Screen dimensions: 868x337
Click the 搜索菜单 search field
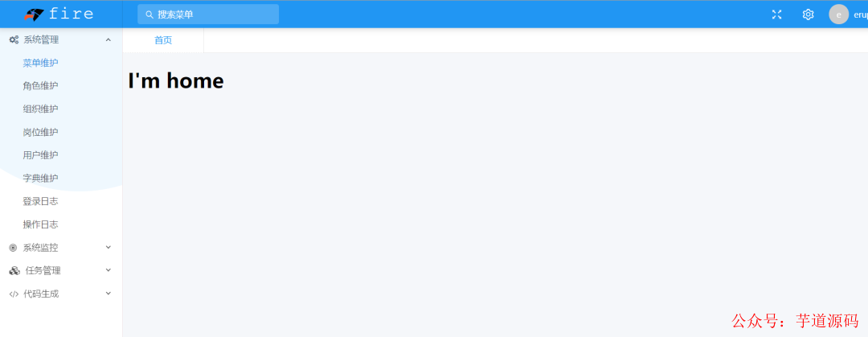pos(208,14)
